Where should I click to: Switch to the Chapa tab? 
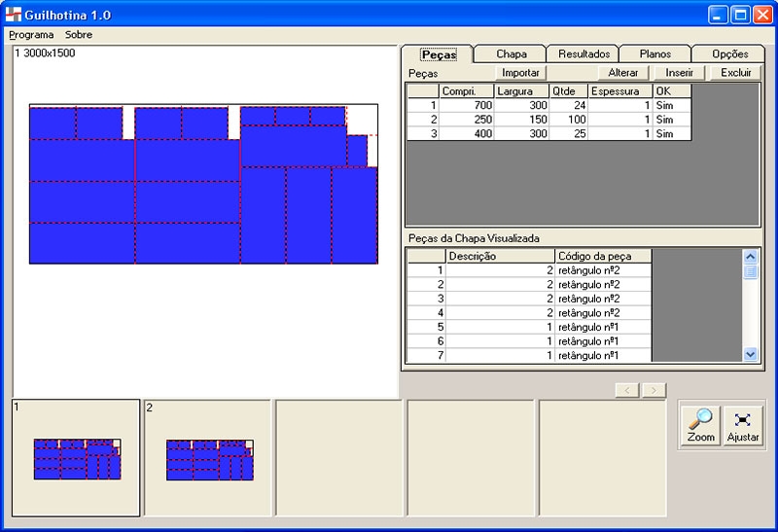click(x=511, y=54)
